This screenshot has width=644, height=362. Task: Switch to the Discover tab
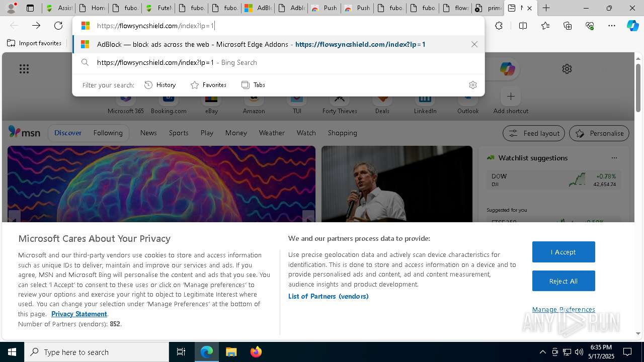point(68,133)
